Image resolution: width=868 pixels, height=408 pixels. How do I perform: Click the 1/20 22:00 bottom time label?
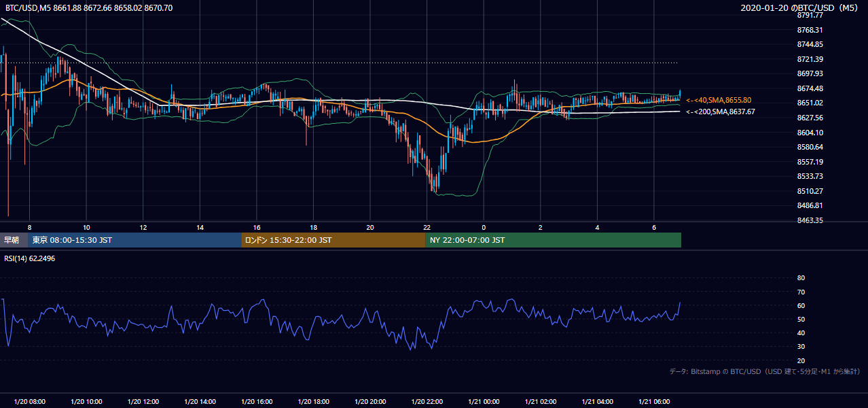427,402
